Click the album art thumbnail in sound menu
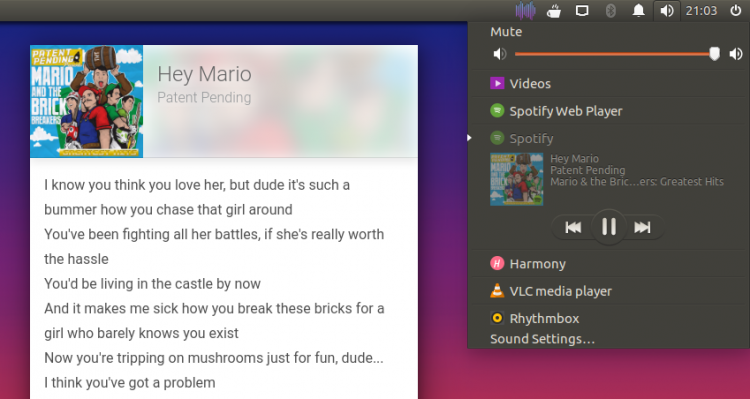This screenshot has height=399, width=750. 517,179
